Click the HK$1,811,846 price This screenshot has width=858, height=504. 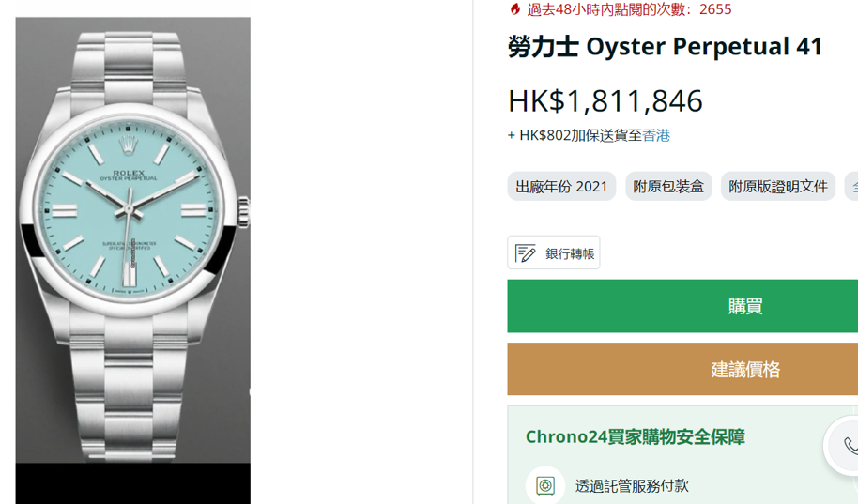click(605, 100)
